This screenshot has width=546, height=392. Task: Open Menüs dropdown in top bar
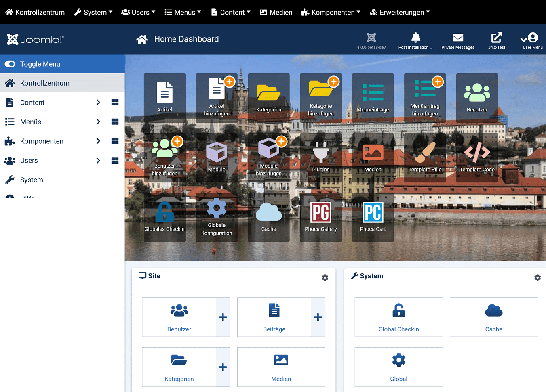[x=183, y=12]
